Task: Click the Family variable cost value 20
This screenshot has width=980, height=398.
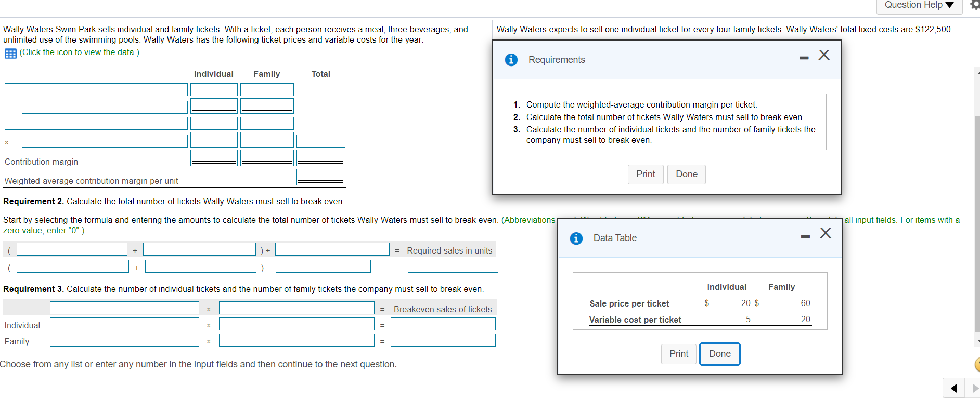Action: pos(805,319)
